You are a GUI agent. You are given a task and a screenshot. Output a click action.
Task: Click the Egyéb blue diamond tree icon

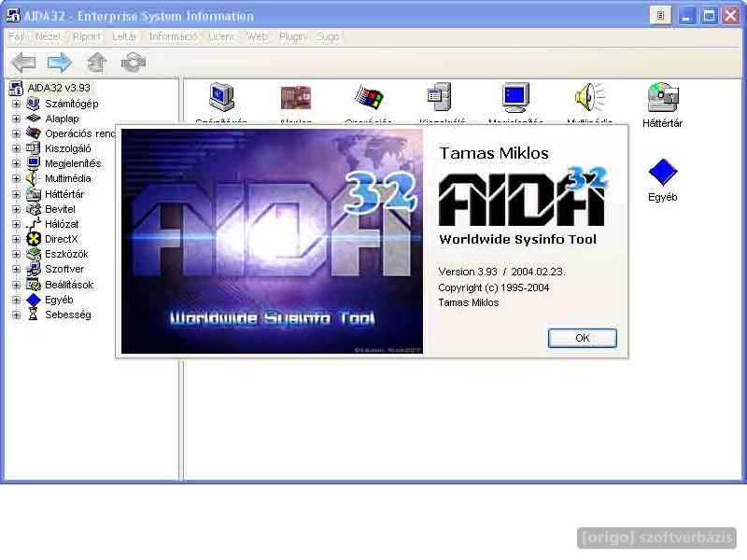(33, 300)
